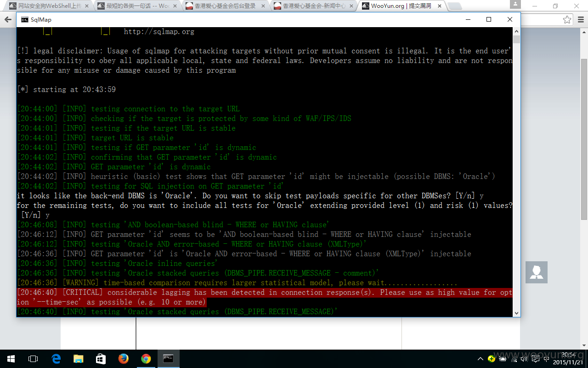Image resolution: width=588 pixels, height=368 pixels.
Task: Close the WooYun.org tab
Action: pyautogui.click(x=439, y=6)
